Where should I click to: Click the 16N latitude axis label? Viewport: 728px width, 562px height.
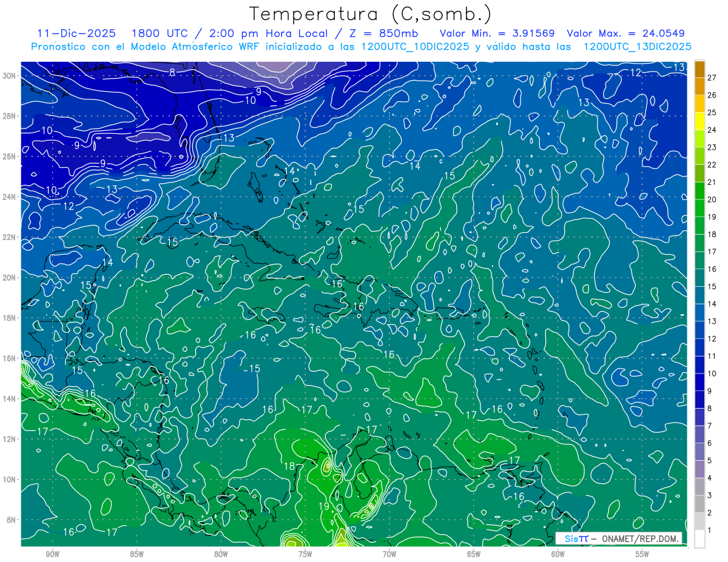click(10, 358)
